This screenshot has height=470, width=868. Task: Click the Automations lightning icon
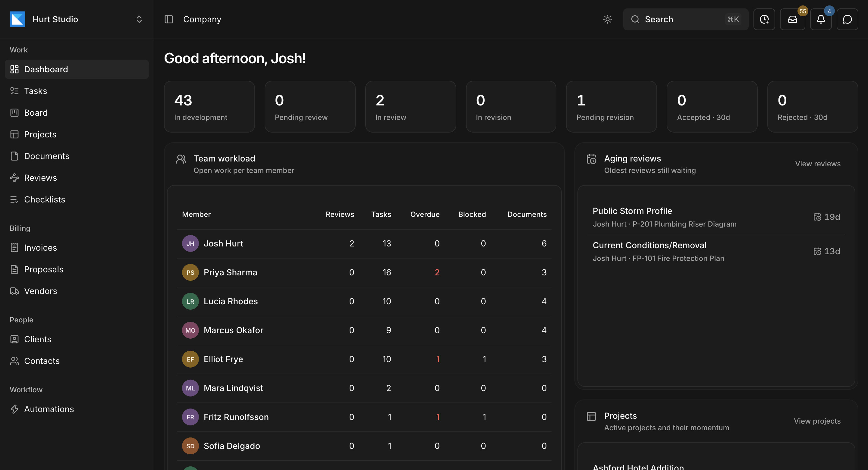pos(14,409)
